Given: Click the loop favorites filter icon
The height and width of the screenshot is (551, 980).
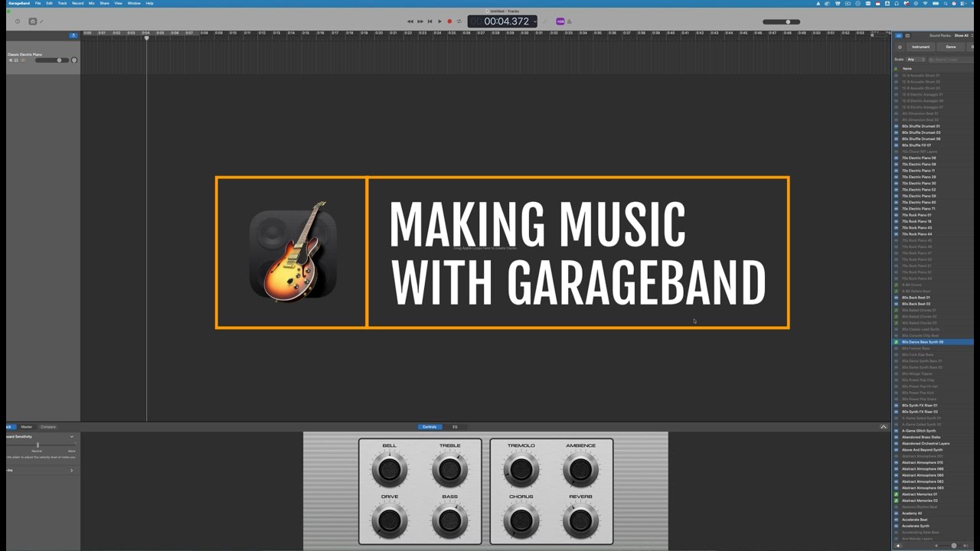Looking at the screenshot, I should (x=900, y=47).
